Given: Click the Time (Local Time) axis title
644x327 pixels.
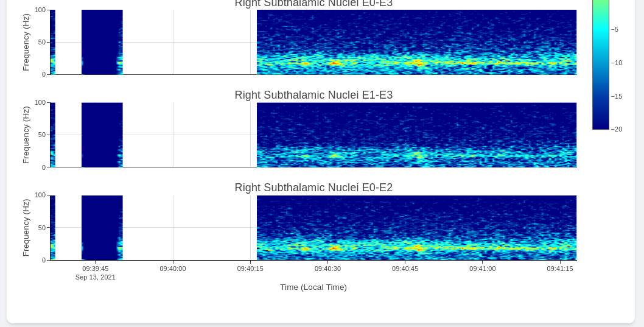Looking at the screenshot, I should point(313,287).
